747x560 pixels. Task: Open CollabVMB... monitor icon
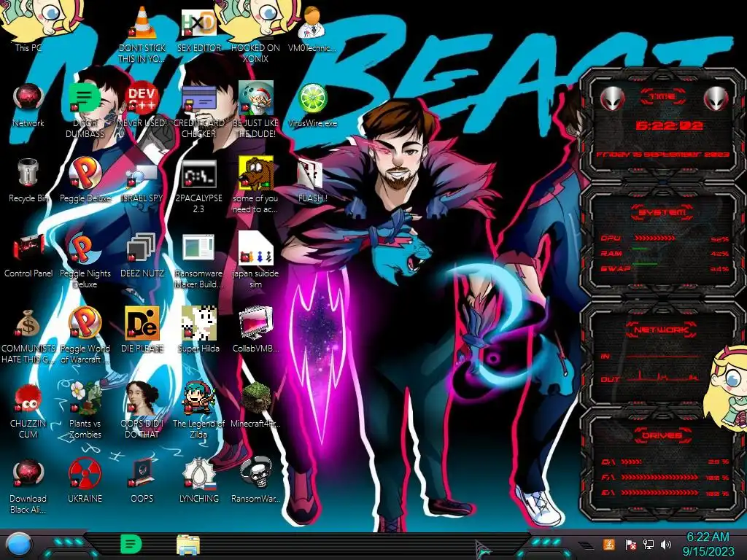[255, 323]
